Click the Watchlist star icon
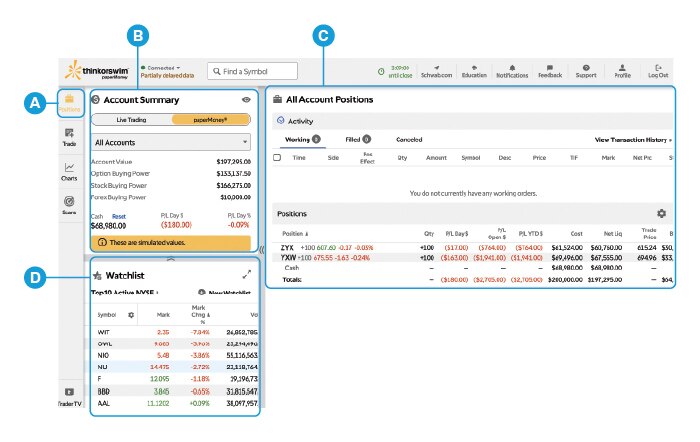Image resolution: width=700 pixels, height=442 pixels. click(x=97, y=275)
